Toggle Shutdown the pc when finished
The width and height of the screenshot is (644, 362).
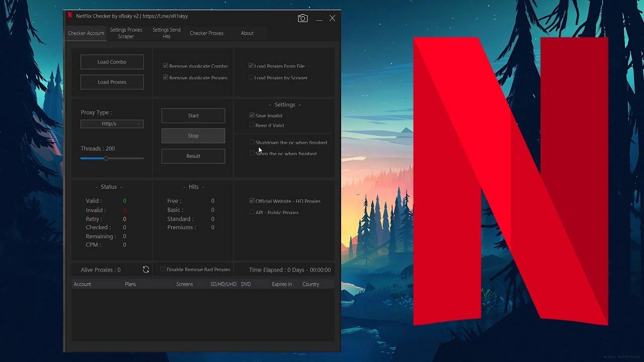coord(252,142)
